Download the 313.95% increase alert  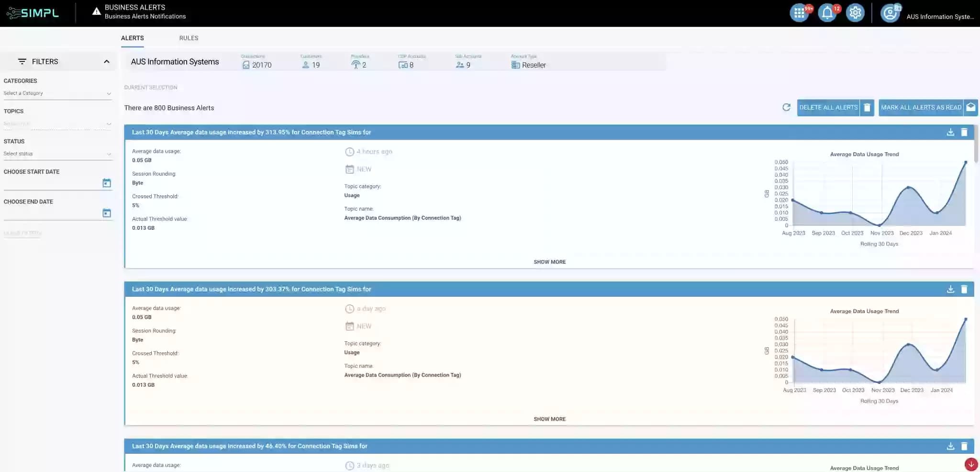point(950,132)
